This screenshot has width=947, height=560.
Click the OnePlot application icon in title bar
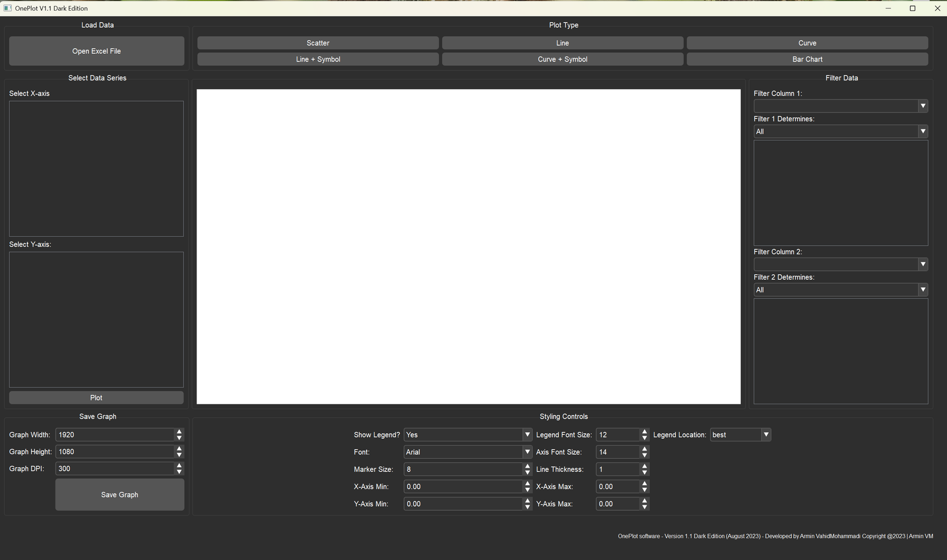(7, 8)
